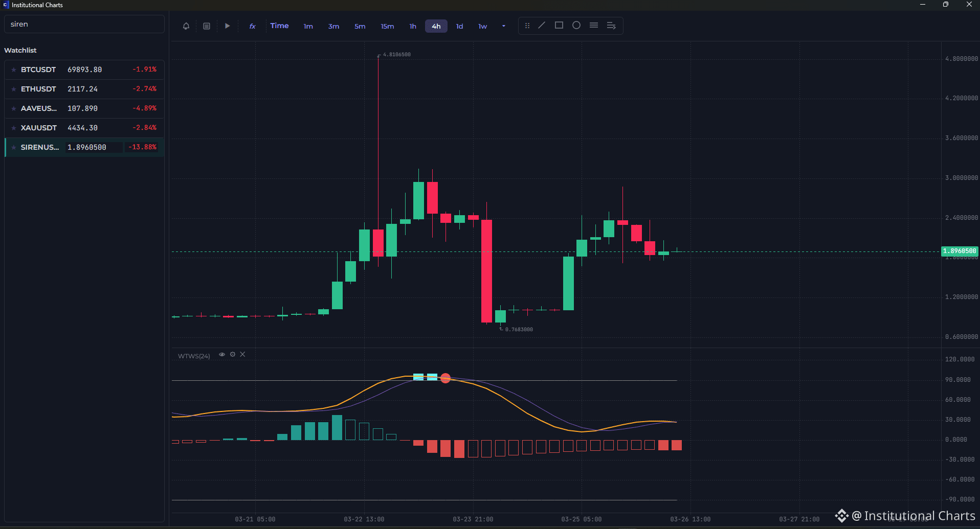Switch to the 3m timeframe

pyautogui.click(x=333, y=26)
